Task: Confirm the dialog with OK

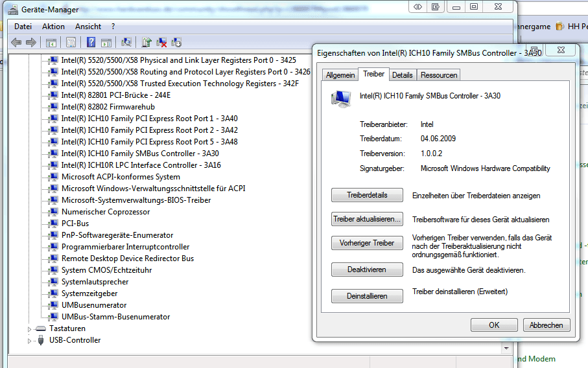Action: click(x=494, y=325)
